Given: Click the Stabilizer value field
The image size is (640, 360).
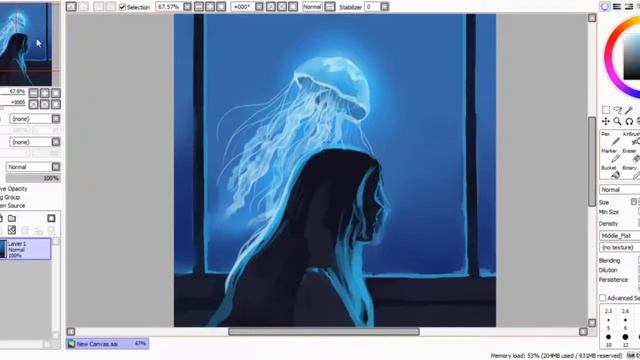Looking at the screenshot, I should pos(372,7).
